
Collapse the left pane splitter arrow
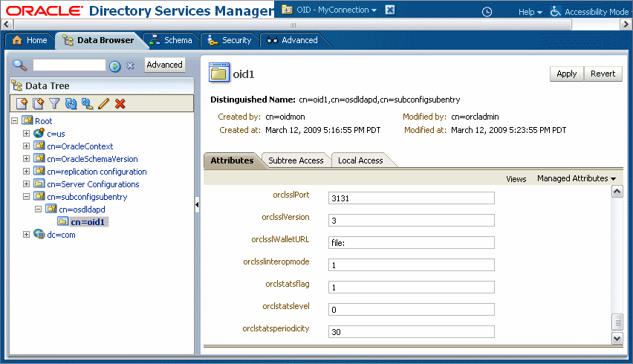[197, 204]
